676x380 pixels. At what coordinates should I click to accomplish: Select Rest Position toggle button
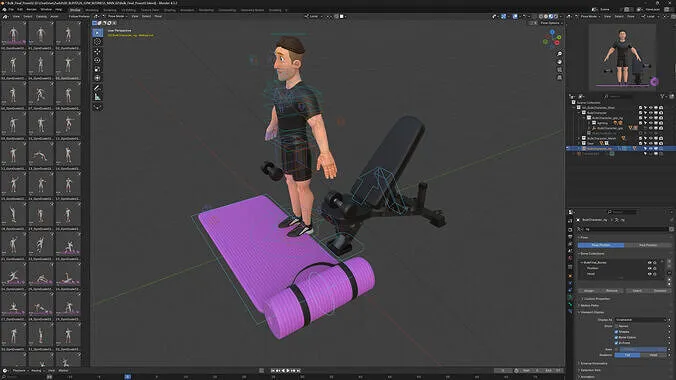click(x=648, y=245)
